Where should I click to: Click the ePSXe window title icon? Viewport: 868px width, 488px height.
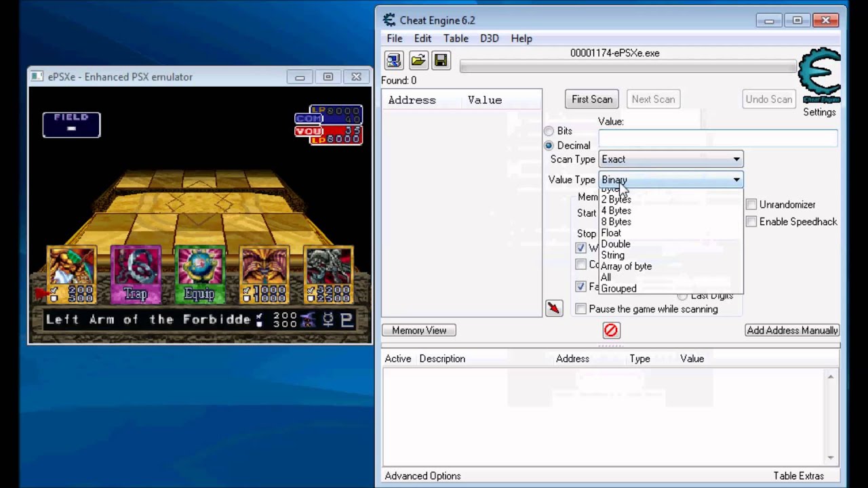point(38,77)
